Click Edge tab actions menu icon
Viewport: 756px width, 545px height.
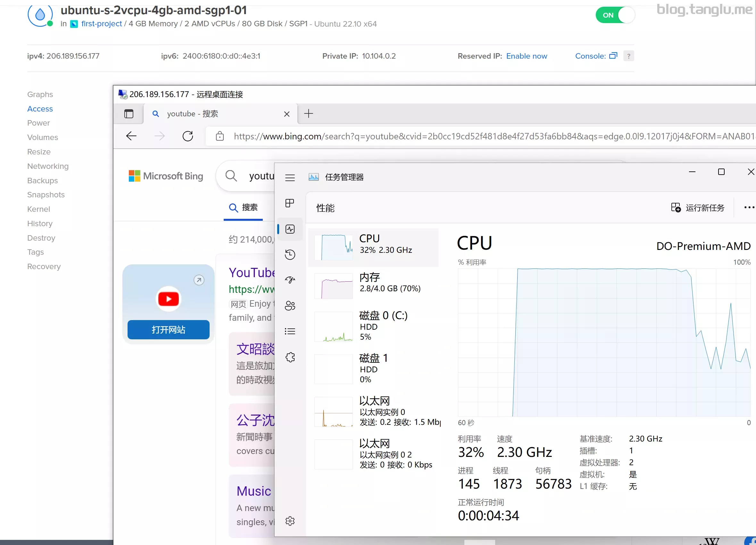tap(129, 114)
